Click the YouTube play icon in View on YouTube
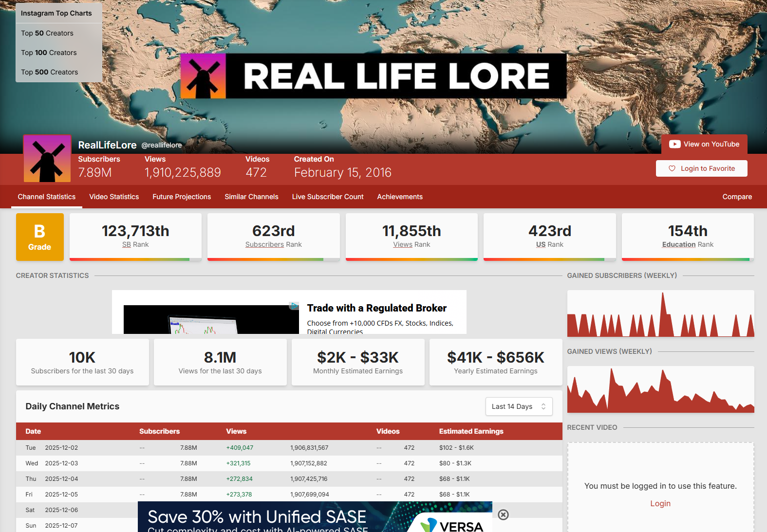Screen dimensions: 767x532 674,144
